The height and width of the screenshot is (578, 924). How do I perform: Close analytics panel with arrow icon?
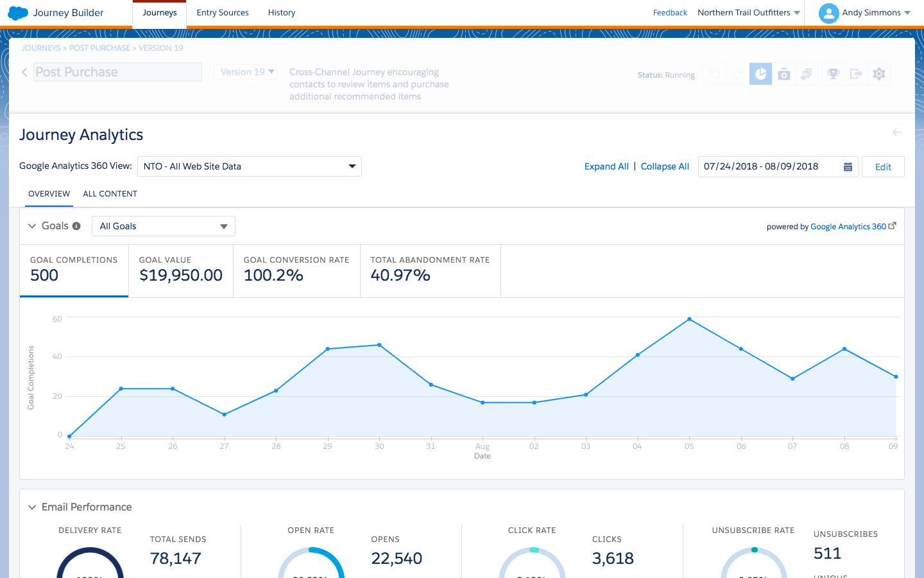(897, 132)
